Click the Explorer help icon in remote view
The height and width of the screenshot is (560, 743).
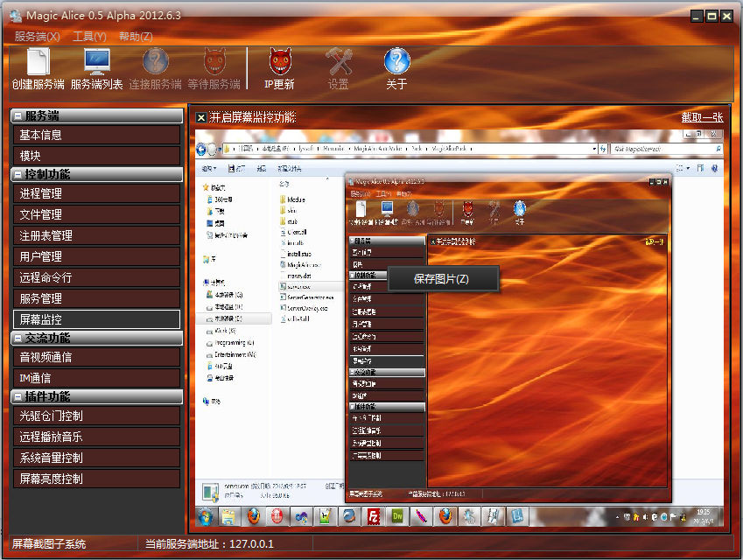click(x=715, y=168)
